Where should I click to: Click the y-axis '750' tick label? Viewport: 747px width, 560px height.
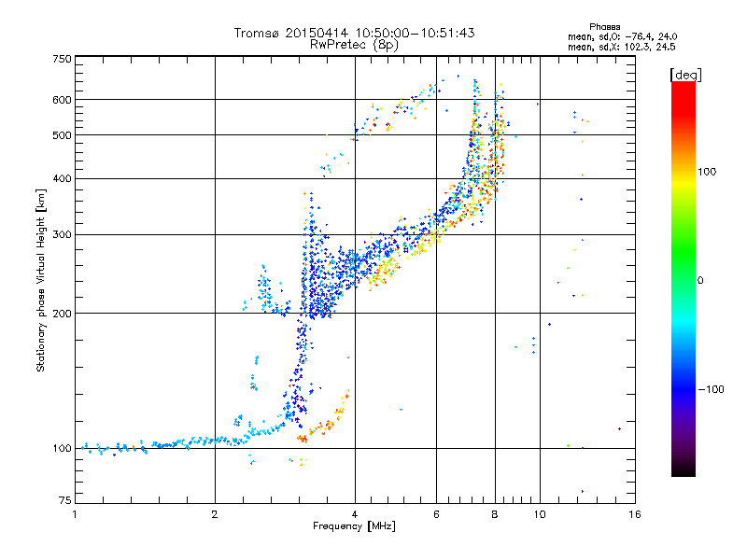pyautogui.click(x=62, y=59)
